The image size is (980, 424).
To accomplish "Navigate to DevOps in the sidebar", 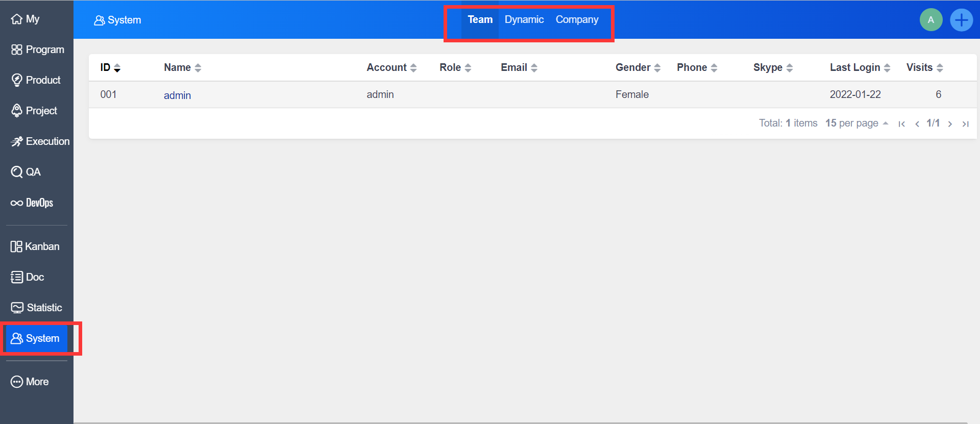I will [x=32, y=203].
